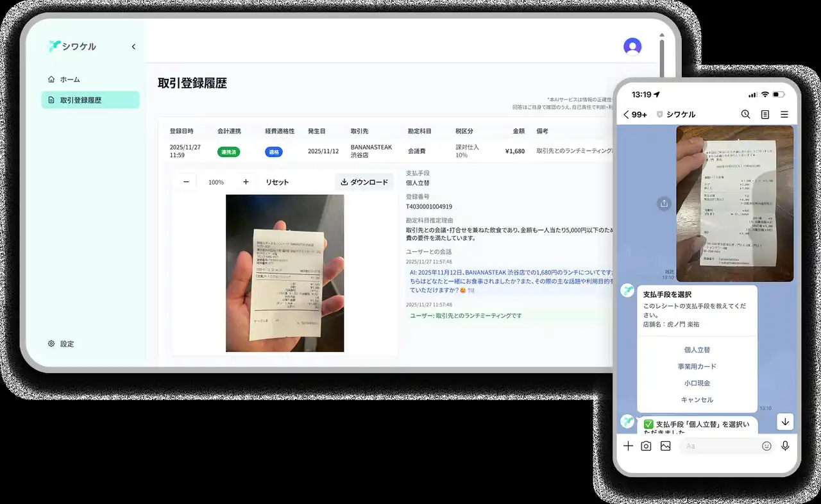The image size is (821, 504).
Task: Choose 事業用カード as the payment method
Action: click(x=697, y=367)
